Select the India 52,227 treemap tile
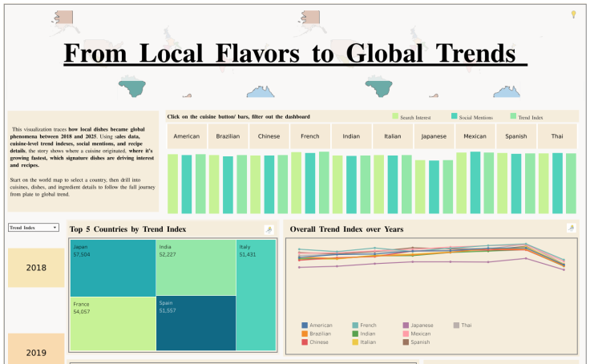Viewport: 590px width, 364px height. (x=196, y=268)
